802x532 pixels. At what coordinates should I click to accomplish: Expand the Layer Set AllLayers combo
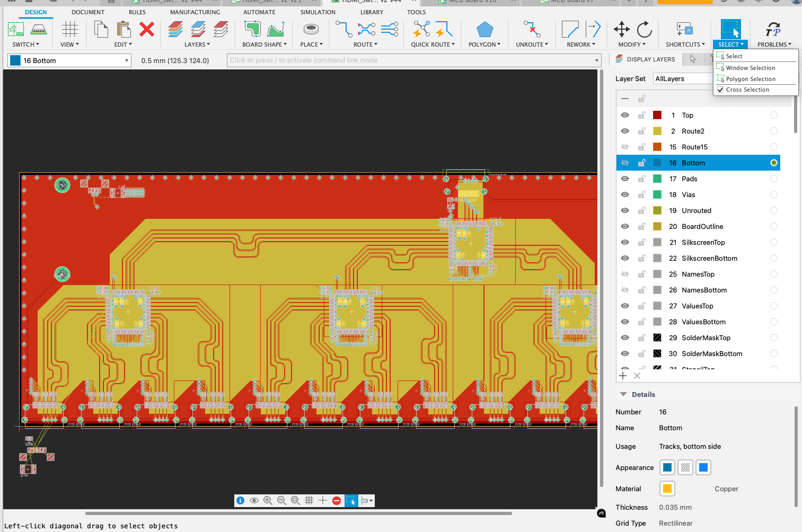click(x=683, y=78)
